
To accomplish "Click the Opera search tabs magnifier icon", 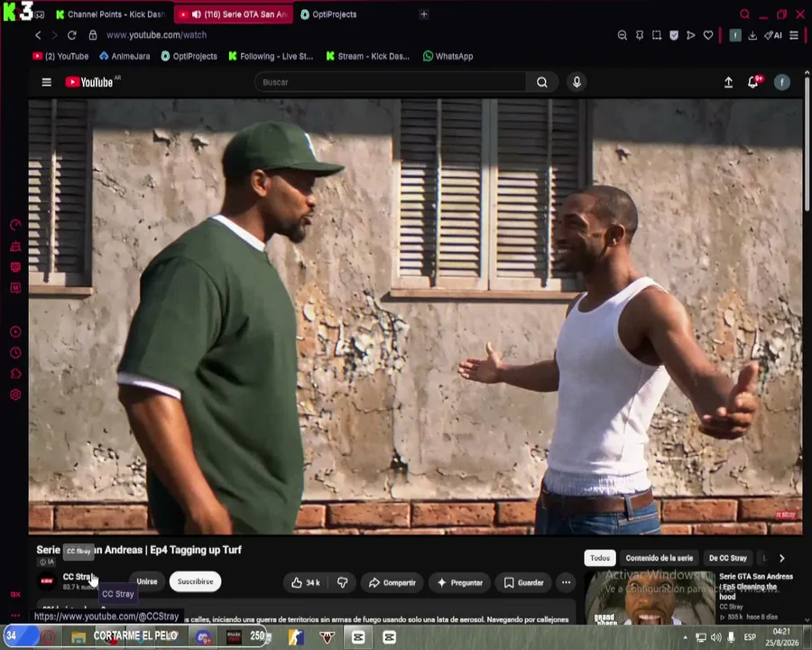I will (x=744, y=14).
